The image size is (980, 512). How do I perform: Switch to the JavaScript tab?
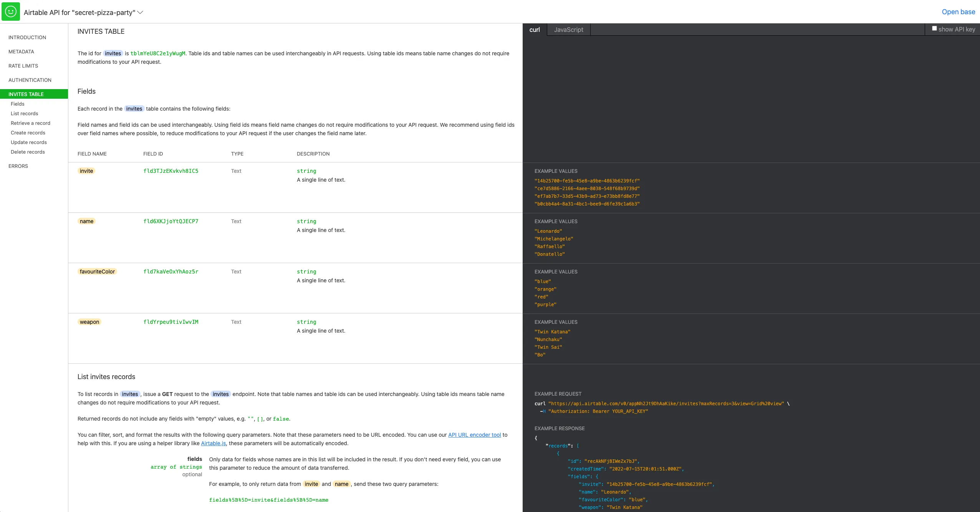click(569, 30)
